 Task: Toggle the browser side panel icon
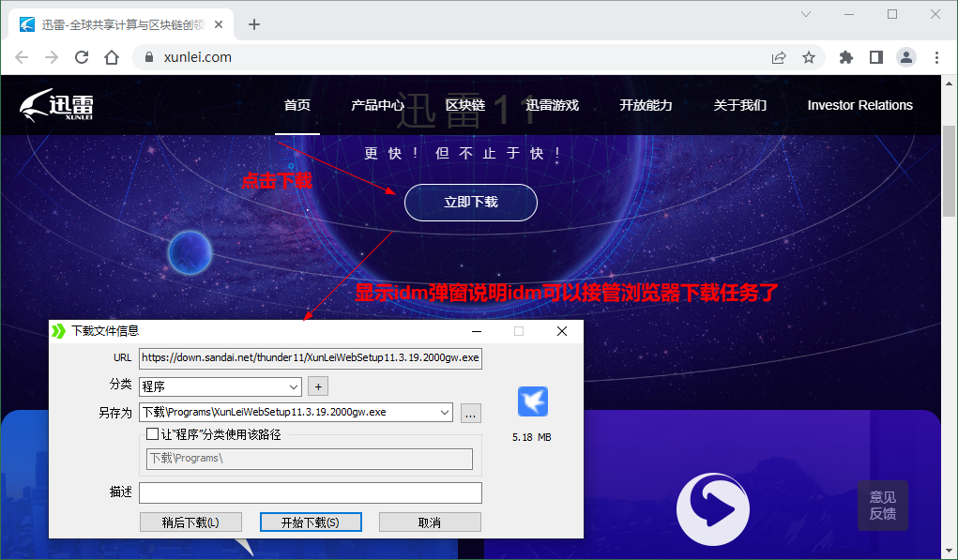point(875,57)
